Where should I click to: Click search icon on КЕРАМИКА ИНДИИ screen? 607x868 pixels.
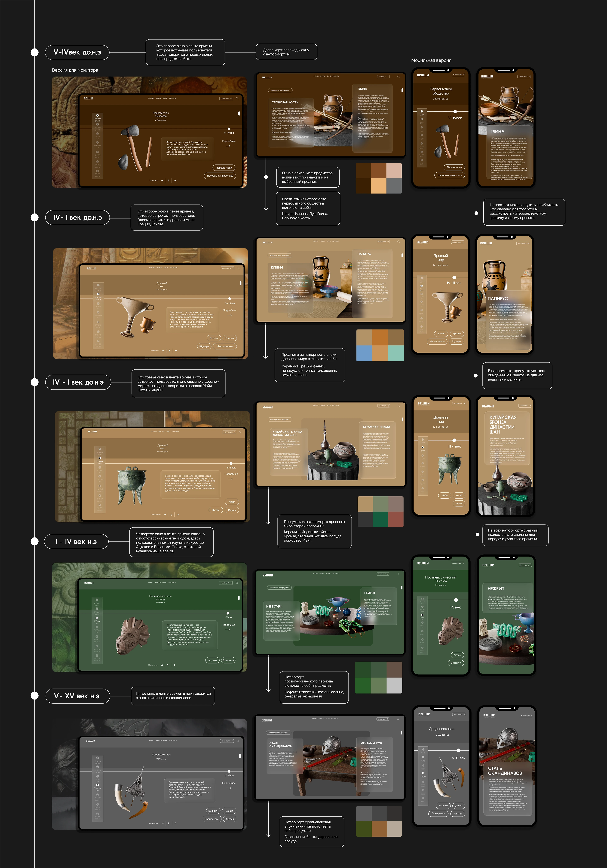[399, 406]
